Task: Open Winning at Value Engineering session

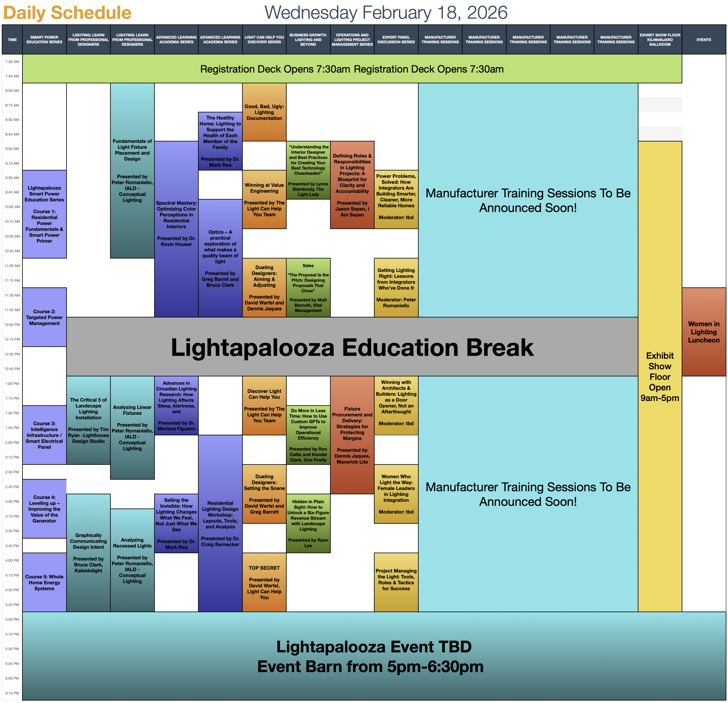Action: pyautogui.click(x=264, y=199)
